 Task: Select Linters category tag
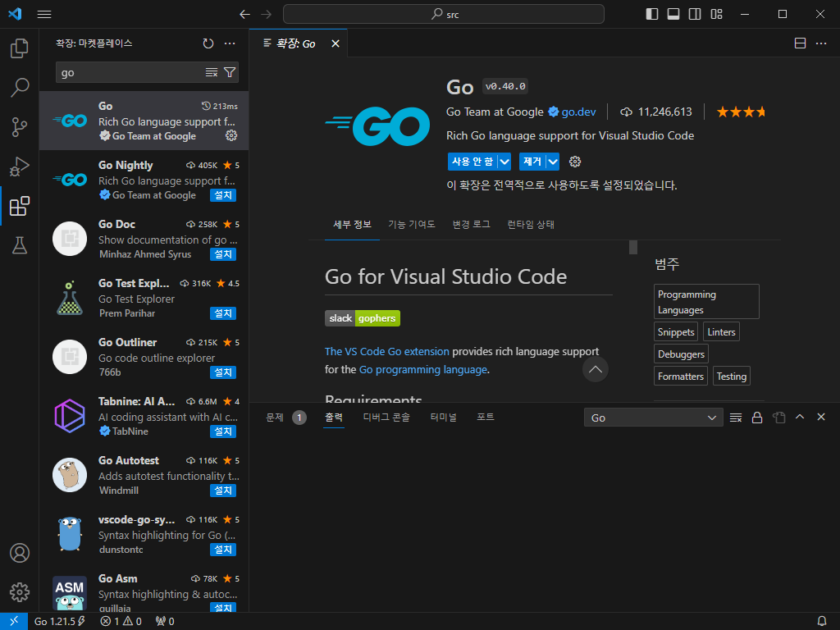721,332
